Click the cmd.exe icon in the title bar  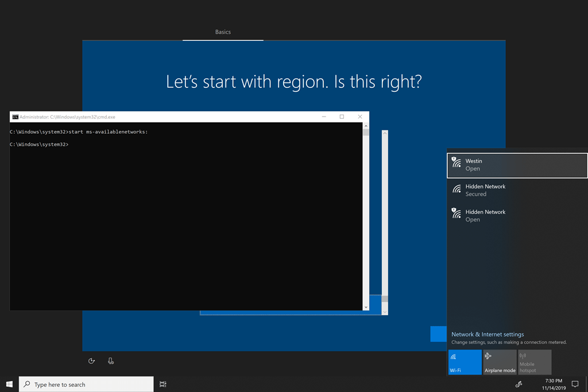[14, 117]
